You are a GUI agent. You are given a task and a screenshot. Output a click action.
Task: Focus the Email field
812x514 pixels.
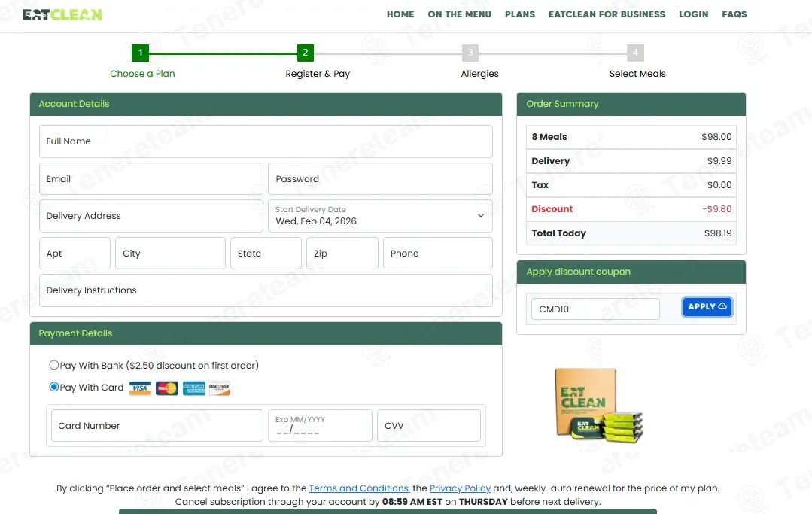(151, 179)
